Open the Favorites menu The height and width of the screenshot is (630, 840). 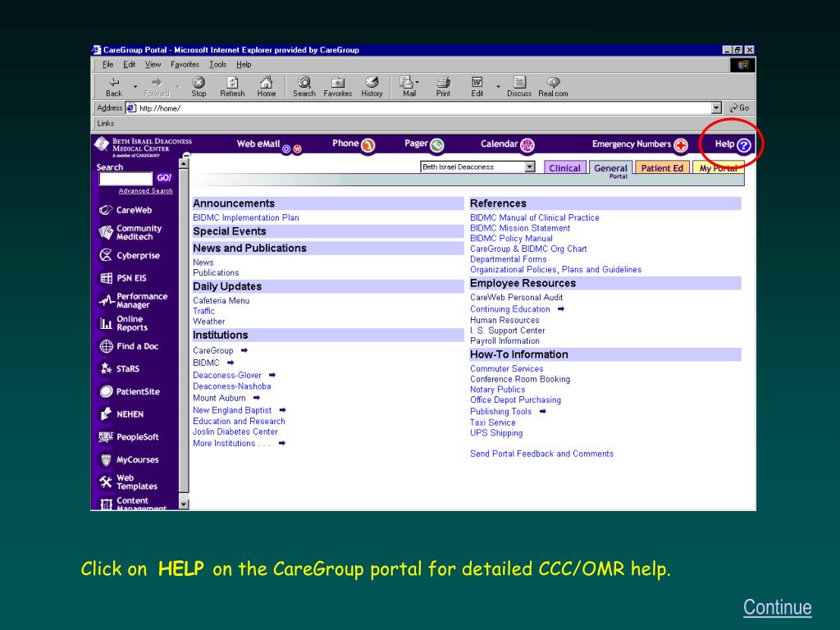(x=185, y=64)
